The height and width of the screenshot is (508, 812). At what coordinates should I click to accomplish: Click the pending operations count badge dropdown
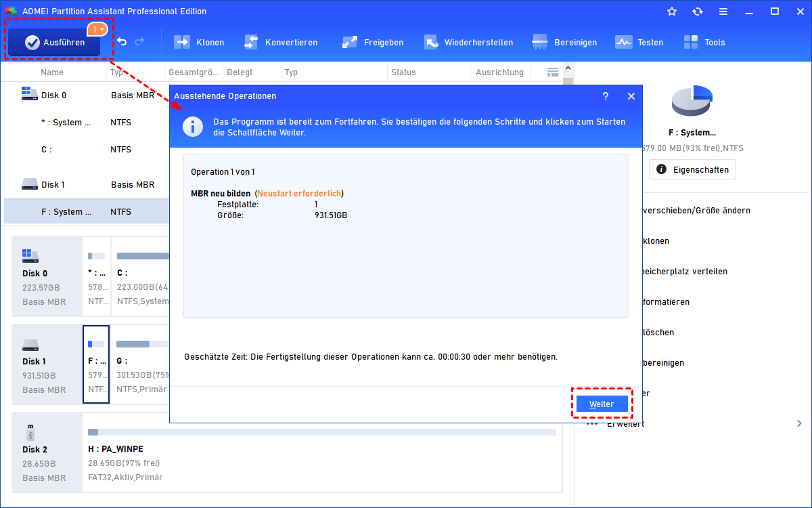97,29
